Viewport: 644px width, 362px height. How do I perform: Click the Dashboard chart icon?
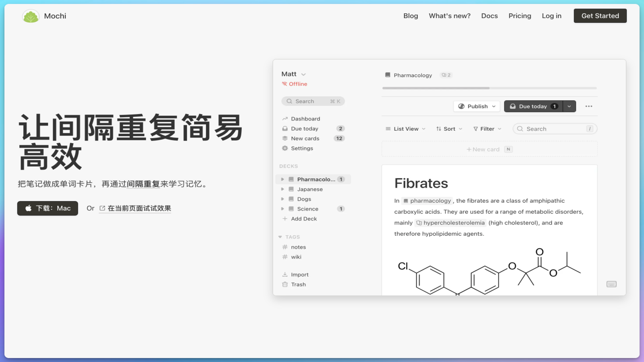point(285,119)
